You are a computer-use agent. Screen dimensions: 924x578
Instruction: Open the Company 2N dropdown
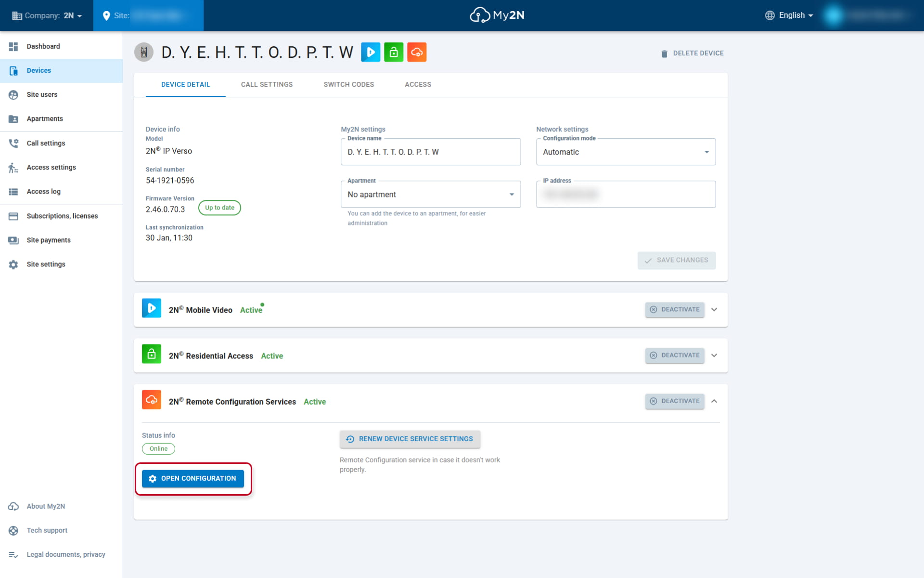(47, 15)
